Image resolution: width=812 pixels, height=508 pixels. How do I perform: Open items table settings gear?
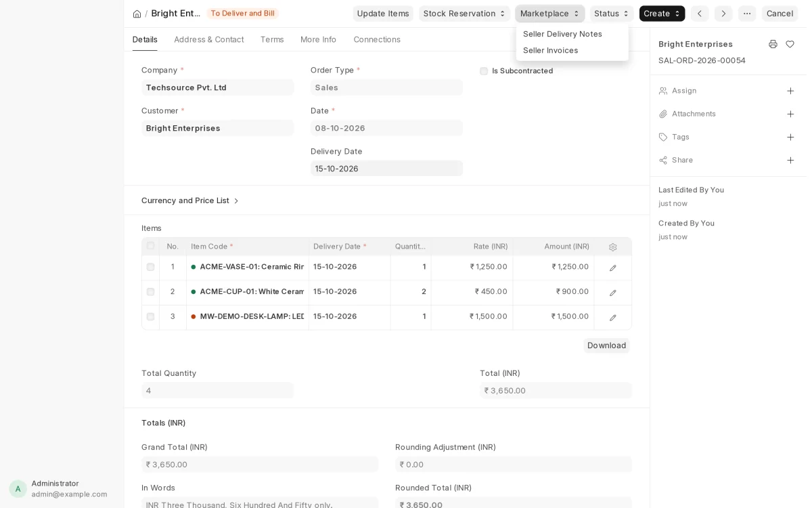point(613,247)
